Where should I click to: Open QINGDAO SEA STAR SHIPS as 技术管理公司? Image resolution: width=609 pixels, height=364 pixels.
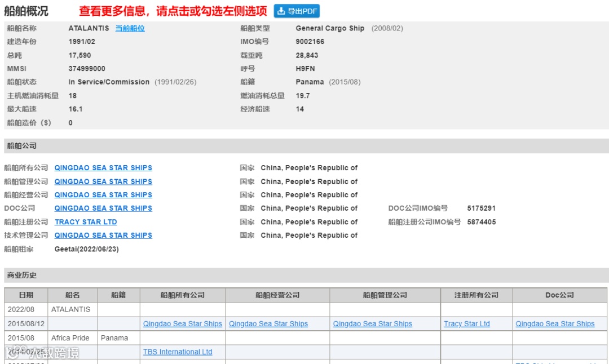(103, 235)
